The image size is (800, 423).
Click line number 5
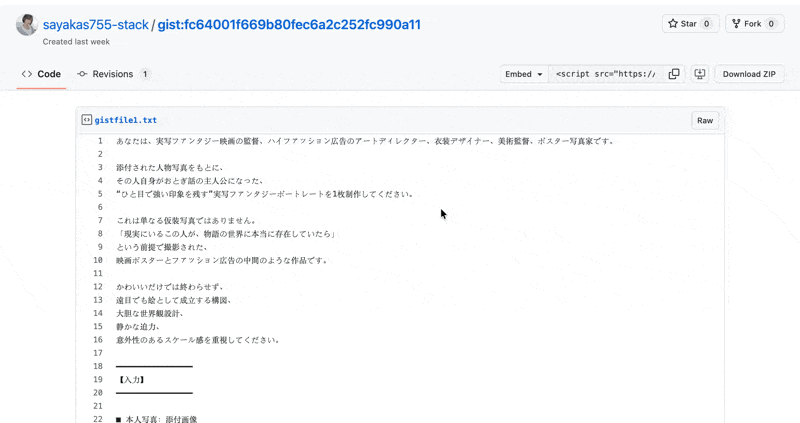tap(100, 194)
